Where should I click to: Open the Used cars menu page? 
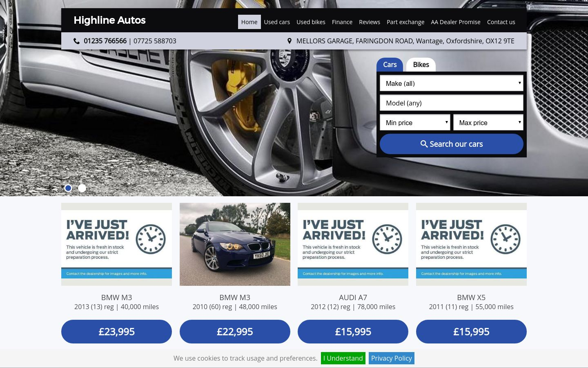277,22
